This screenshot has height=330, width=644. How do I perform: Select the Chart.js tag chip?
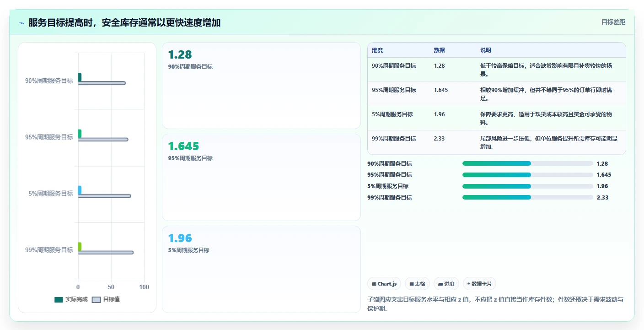384,284
